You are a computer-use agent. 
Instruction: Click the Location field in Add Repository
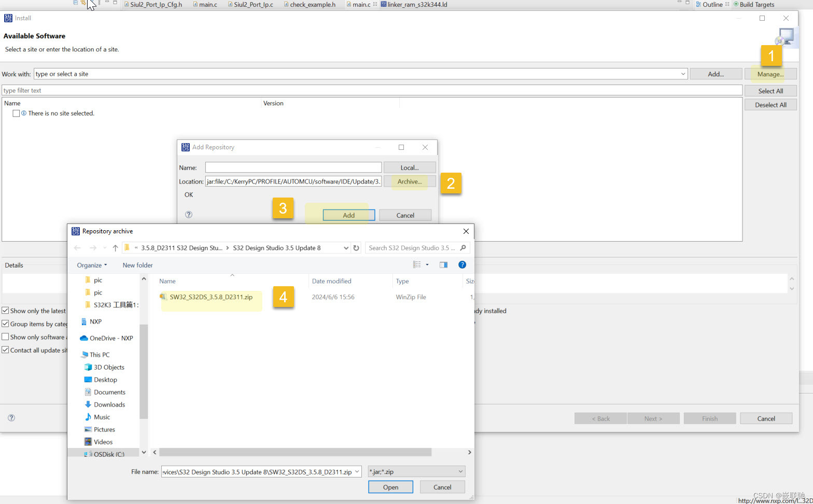[x=293, y=181]
